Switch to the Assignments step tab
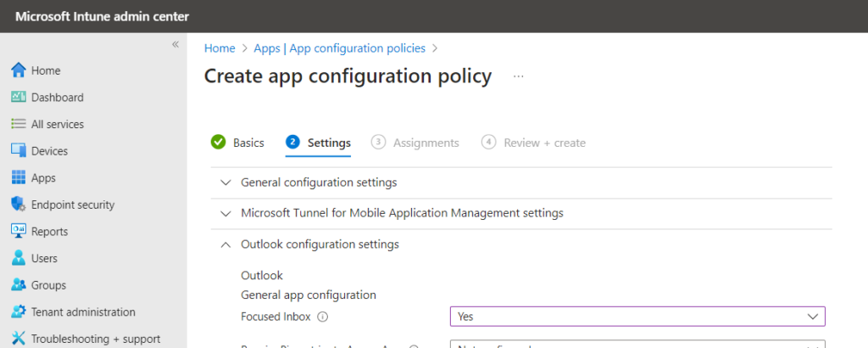The height and width of the screenshot is (348, 868). 415,143
